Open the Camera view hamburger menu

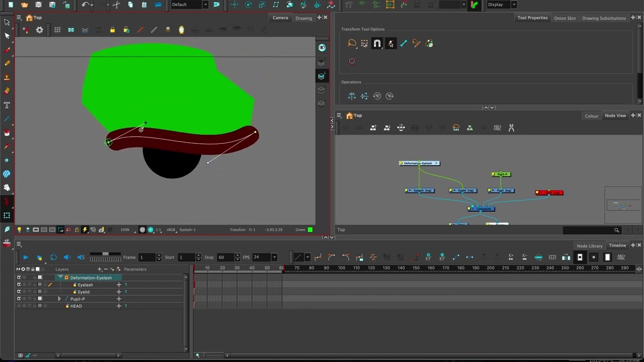pos(19,18)
